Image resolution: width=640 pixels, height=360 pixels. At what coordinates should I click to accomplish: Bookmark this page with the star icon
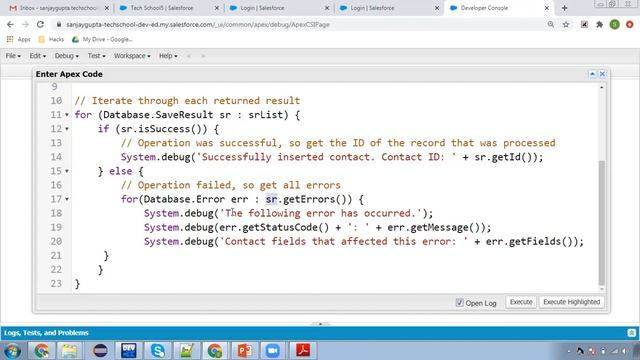click(566, 24)
